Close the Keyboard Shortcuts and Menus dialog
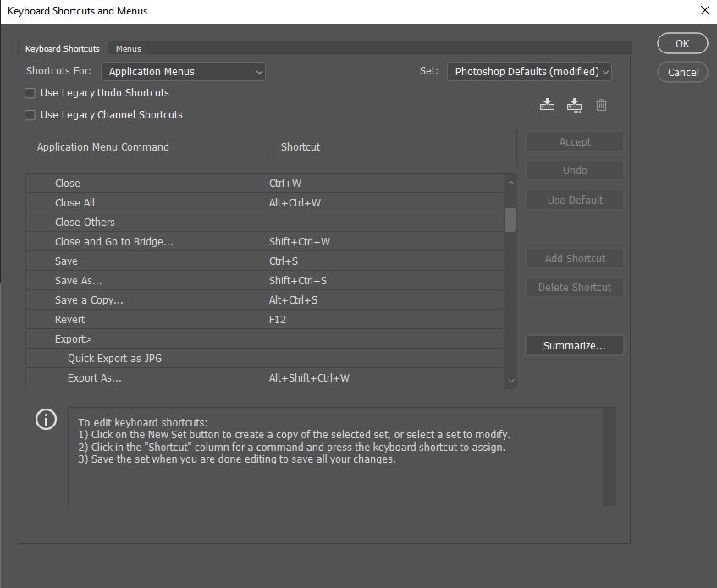The height and width of the screenshot is (588, 717). [704, 10]
